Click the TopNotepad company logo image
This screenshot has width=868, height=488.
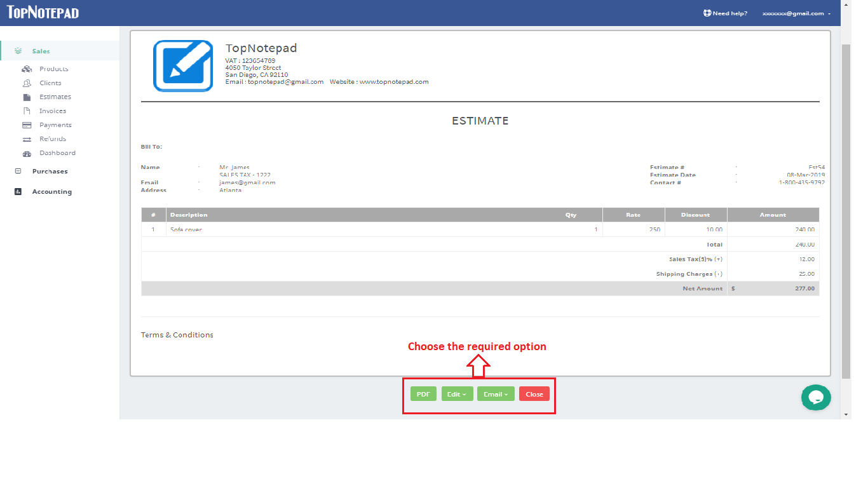tap(183, 66)
